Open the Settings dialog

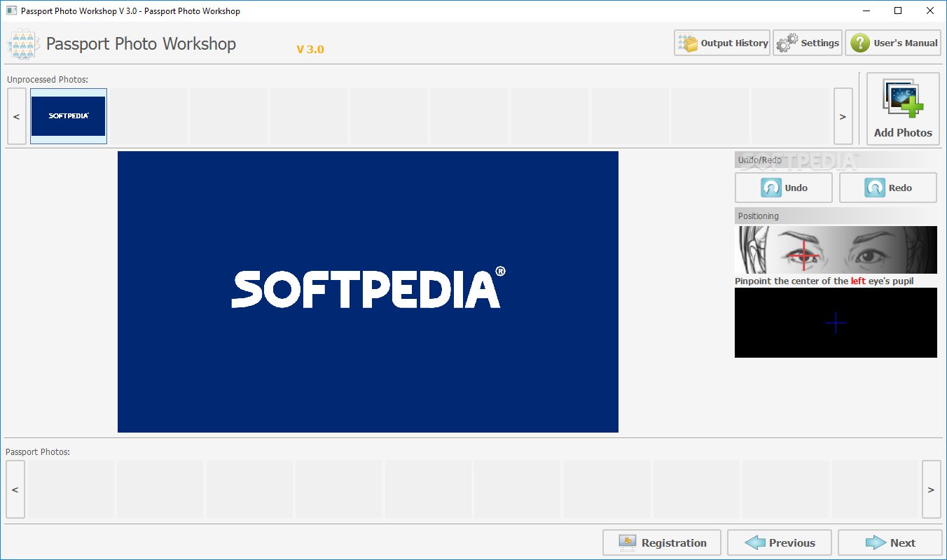(x=808, y=43)
